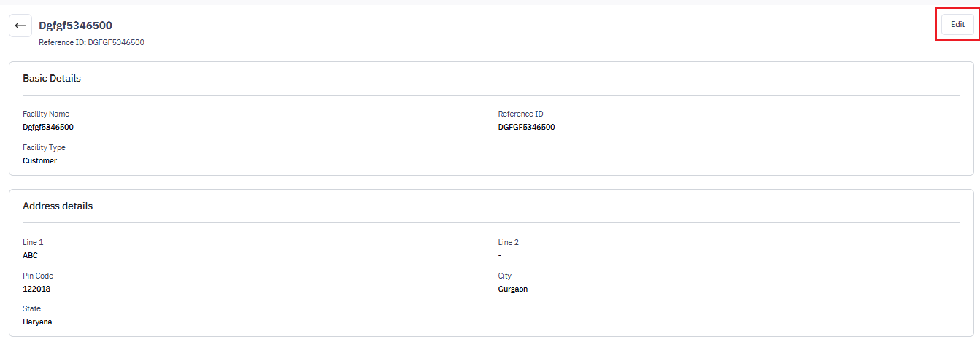Click the Address details section heading
The width and height of the screenshot is (980, 342).
pyautogui.click(x=58, y=206)
